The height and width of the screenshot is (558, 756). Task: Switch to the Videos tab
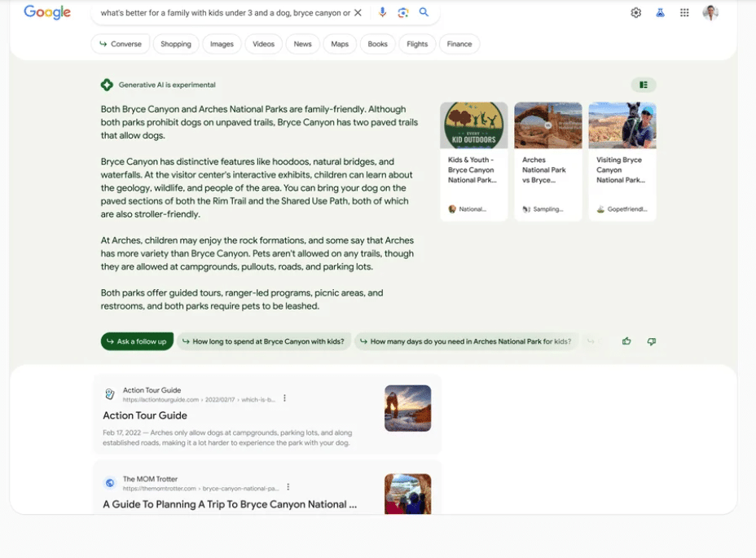[x=264, y=44]
